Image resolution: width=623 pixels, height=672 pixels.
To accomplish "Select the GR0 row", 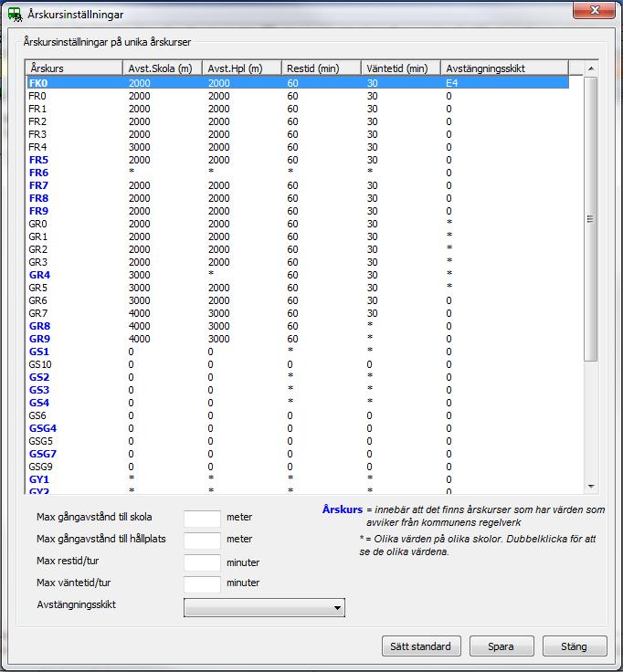I will tap(298, 224).
